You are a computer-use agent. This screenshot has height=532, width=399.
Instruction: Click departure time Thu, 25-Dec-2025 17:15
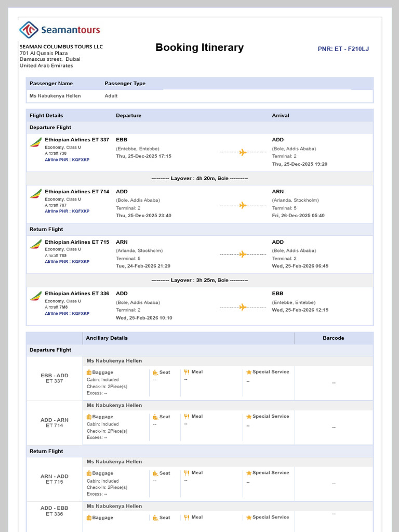click(143, 156)
